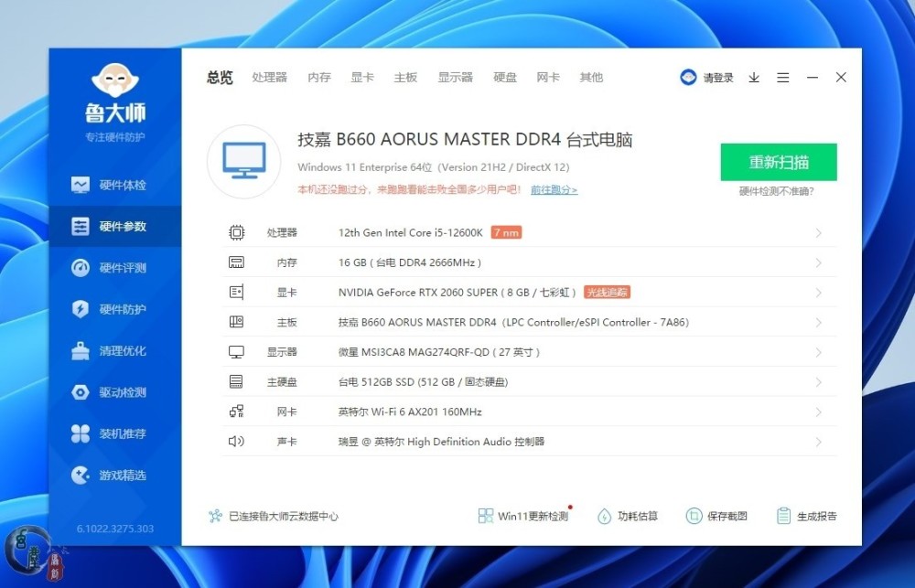The width and height of the screenshot is (915, 588).
Task: Click 硬件检测不准确? feedback text
Action: tap(776, 191)
